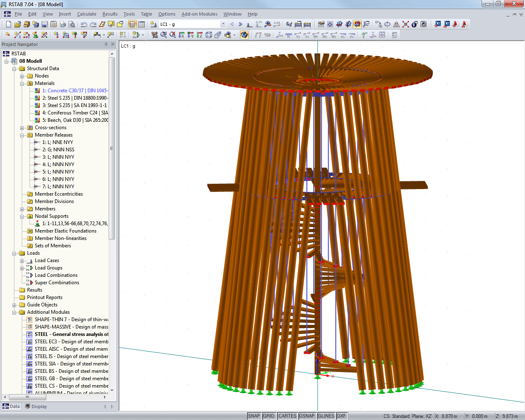
Task: Disable GRID in the status bar
Action: 269,415
